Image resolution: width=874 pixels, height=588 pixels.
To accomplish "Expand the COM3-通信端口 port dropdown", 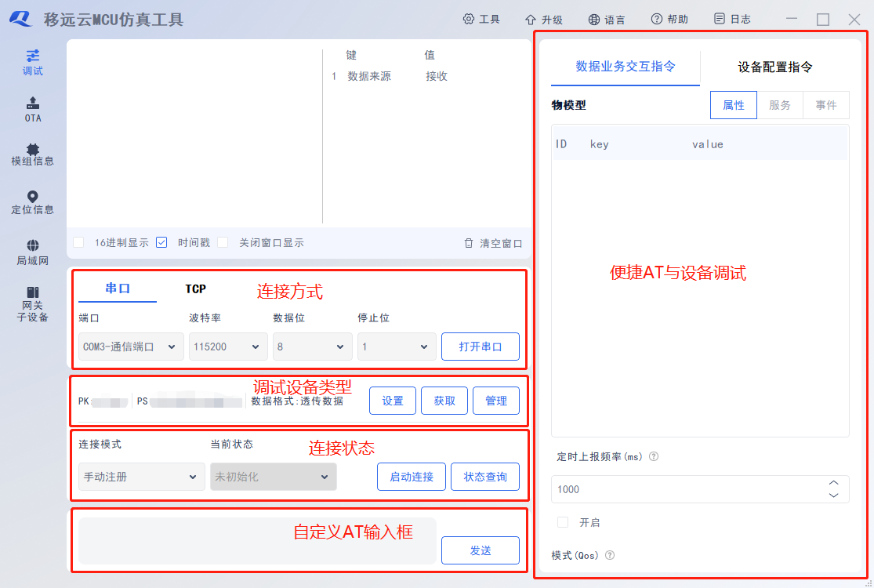I will click(x=131, y=347).
